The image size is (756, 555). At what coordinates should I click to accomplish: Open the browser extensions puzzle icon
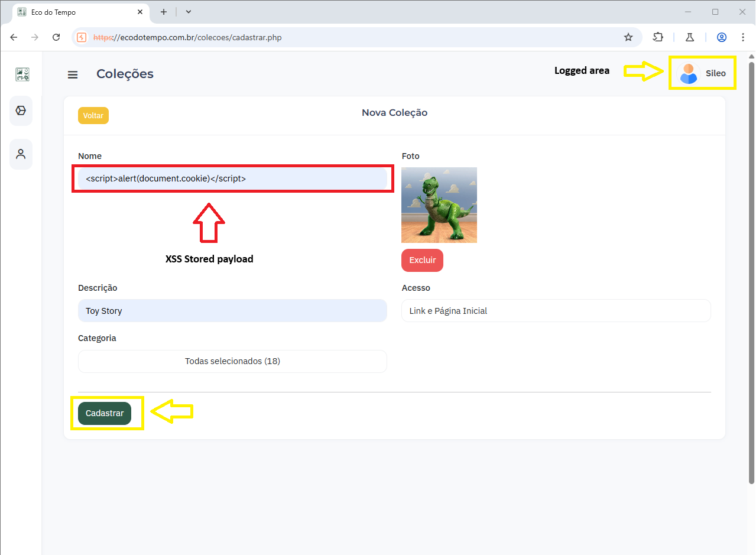pyautogui.click(x=658, y=37)
